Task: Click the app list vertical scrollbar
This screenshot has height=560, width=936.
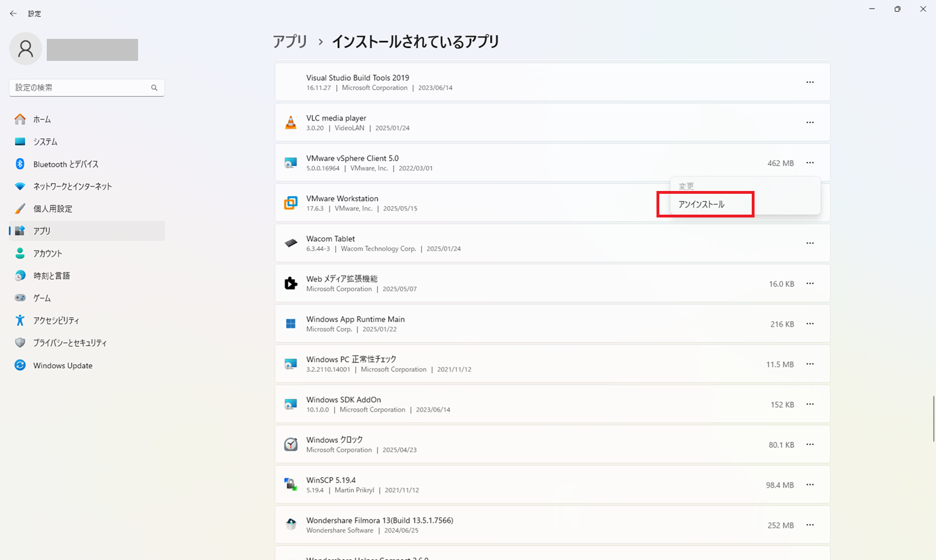Action: 933,419
